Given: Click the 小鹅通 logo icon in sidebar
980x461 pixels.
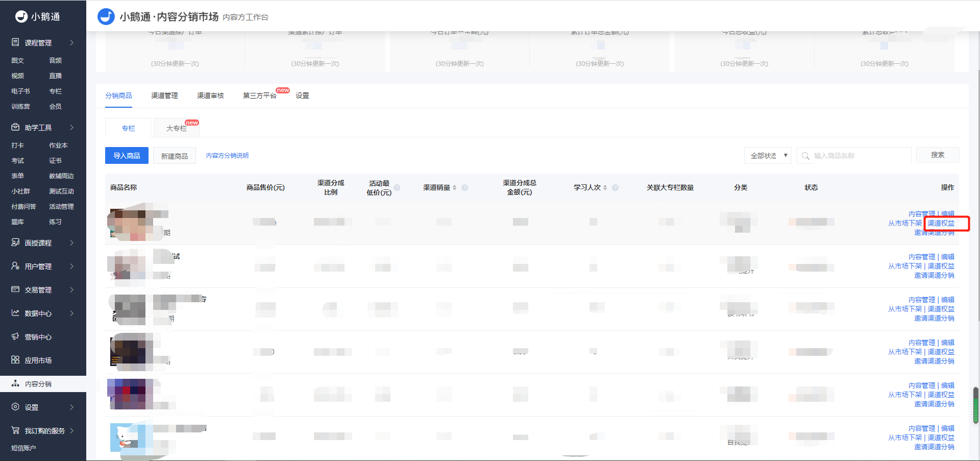Looking at the screenshot, I should (x=21, y=16).
